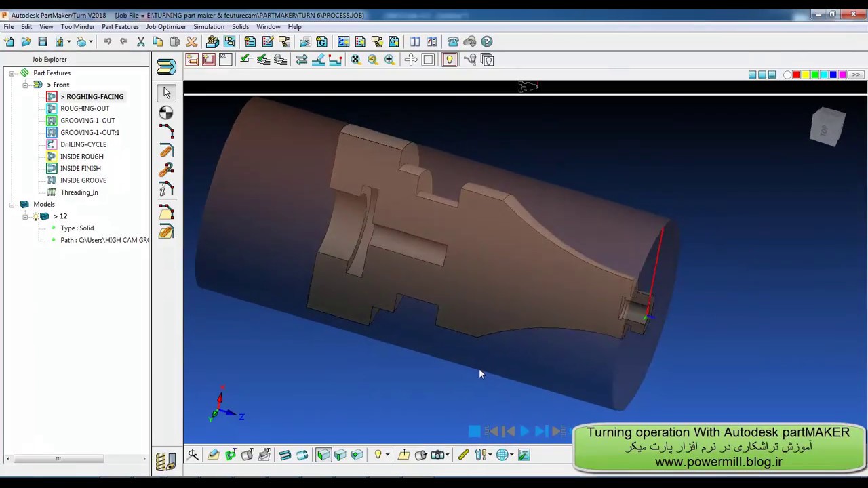
Task: Pick the red color swatch
Action: tap(796, 75)
